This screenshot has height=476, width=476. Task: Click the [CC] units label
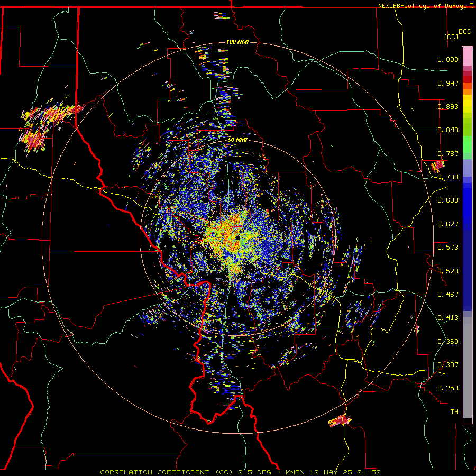[x=451, y=36]
